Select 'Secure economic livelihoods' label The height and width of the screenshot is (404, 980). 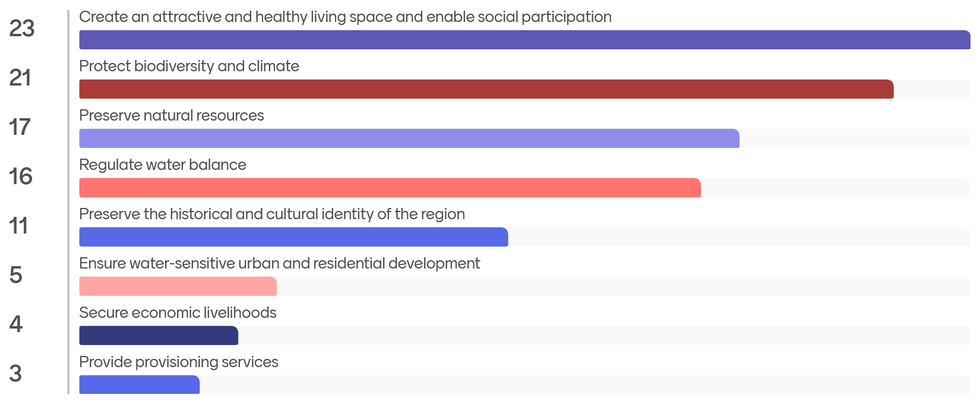tap(178, 313)
